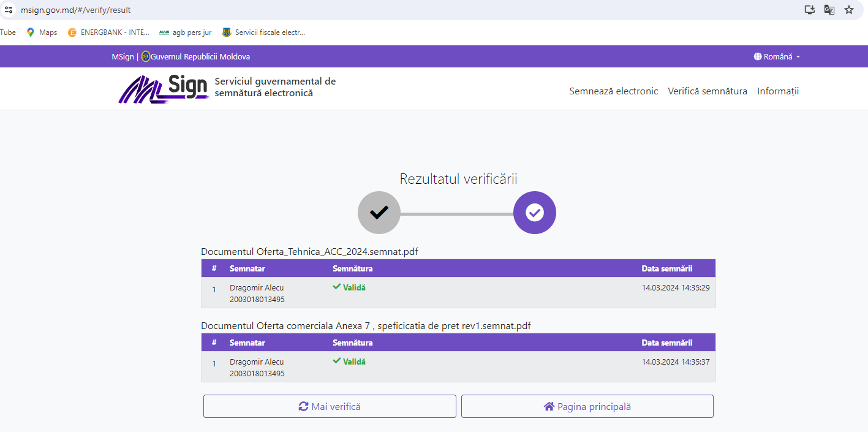This screenshot has height=432, width=868.
Task: Click the gray checkmark step circle
Action: point(379,213)
